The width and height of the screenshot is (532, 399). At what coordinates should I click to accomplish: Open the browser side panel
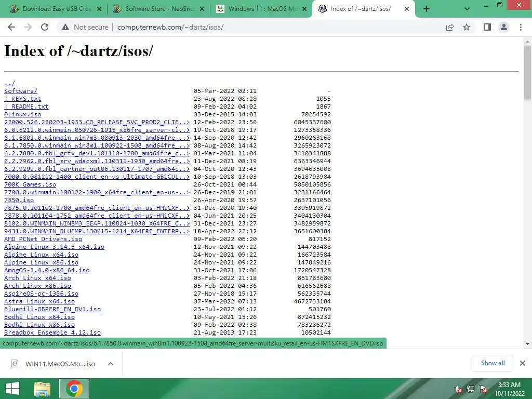(x=487, y=27)
